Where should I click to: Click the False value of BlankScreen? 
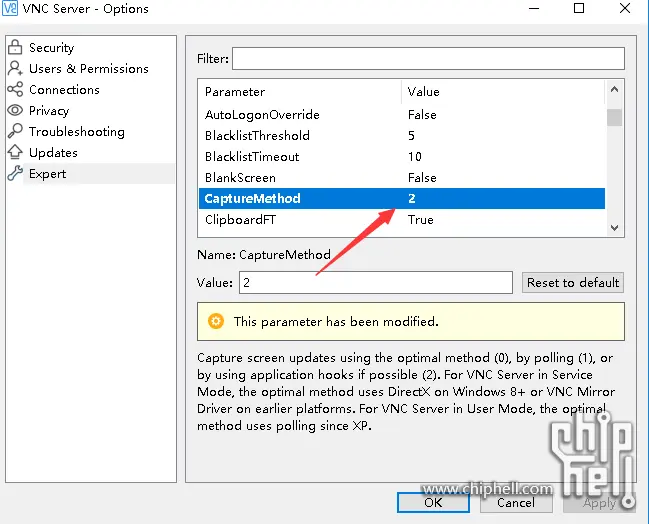coord(422,178)
